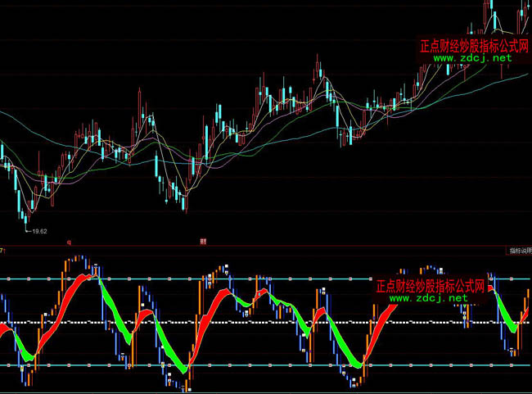Click the leftmost red band at indicator's left edge
This screenshot has width=532, height=394.
[x=4, y=328]
